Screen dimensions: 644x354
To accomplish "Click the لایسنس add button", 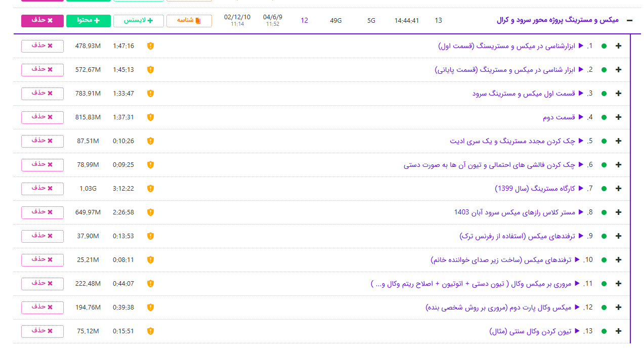I will click(x=139, y=21).
